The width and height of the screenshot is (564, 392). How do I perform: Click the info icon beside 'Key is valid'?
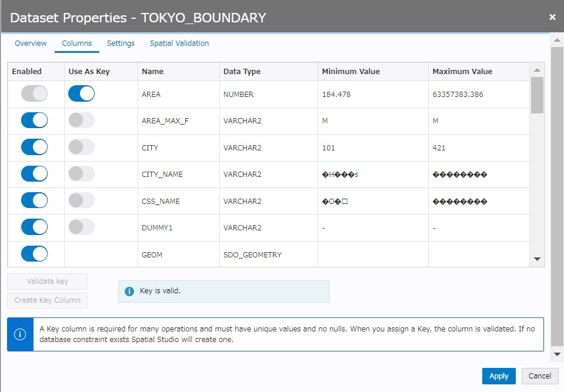[129, 291]
